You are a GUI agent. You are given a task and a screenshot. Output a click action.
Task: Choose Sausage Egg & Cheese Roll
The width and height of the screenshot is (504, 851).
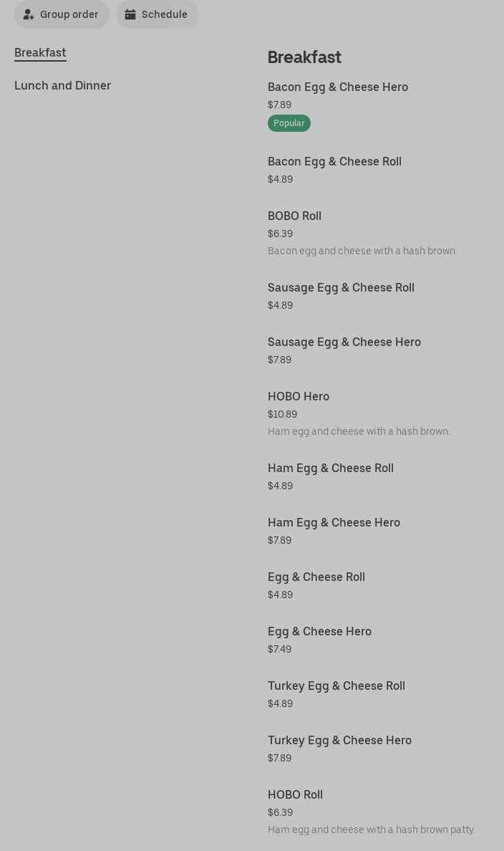(341, 288)
